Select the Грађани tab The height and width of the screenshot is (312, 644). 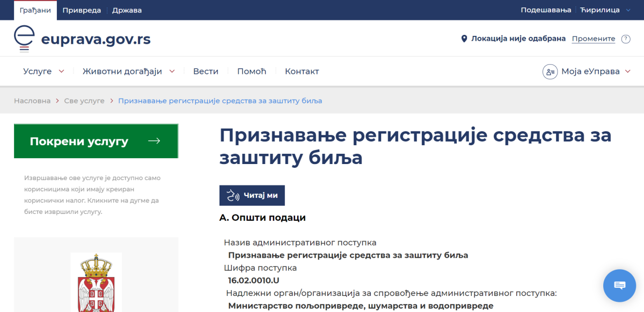pyautogui.click(x=35, y=10)
